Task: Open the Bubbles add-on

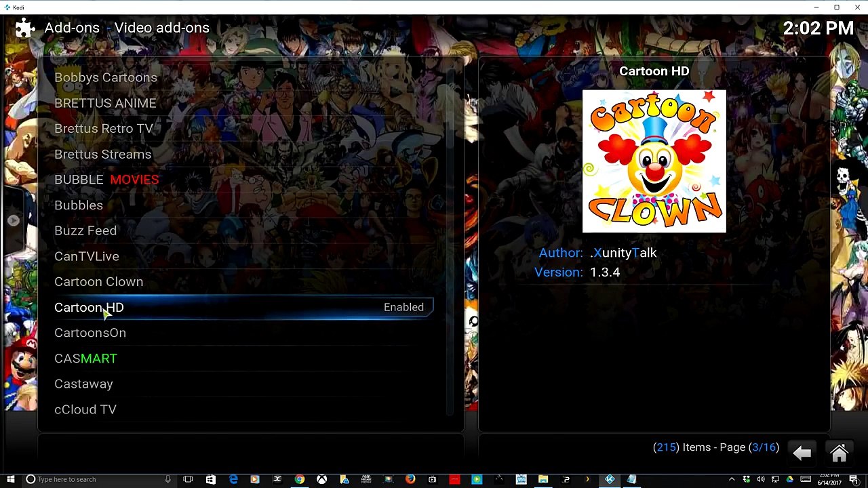Action: pyautogui.click(x=79, y=205)
